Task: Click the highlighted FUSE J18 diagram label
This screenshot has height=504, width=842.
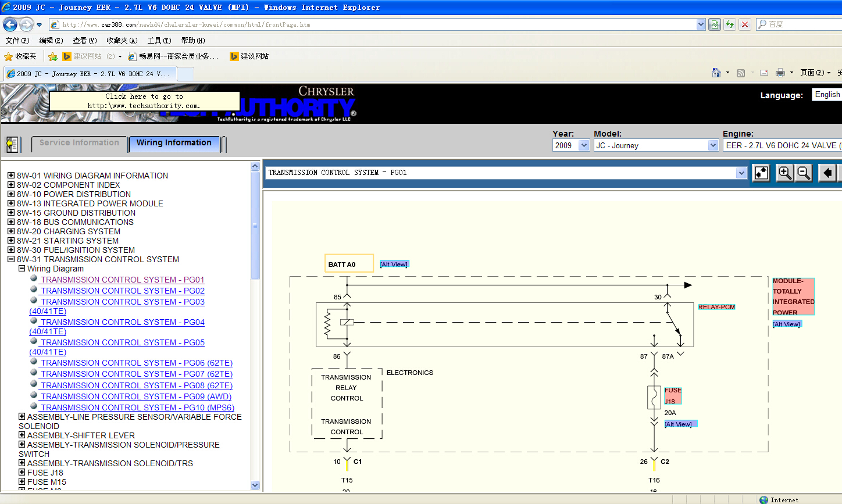Action: click(673, 396)
